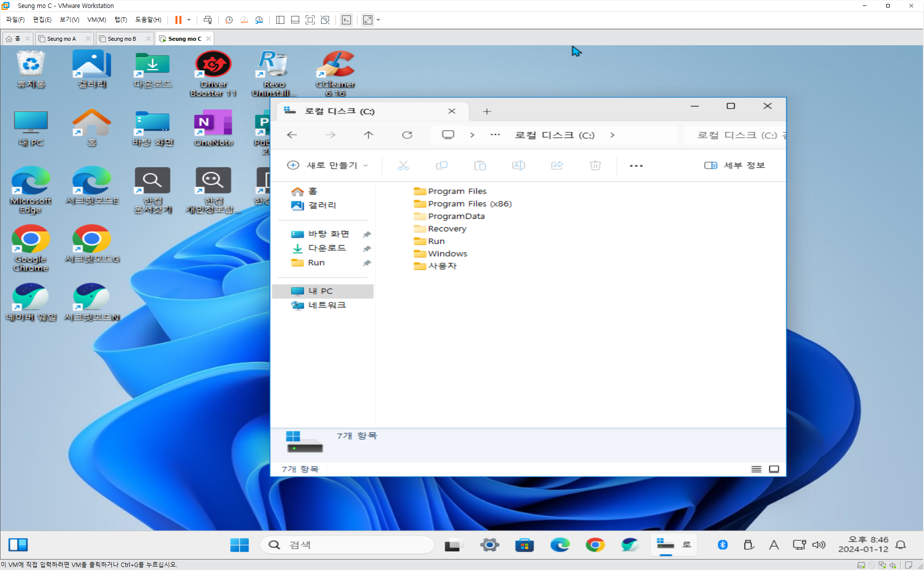
Task: Open Bluetooth tray icon
Action: (x=723, y=545)
